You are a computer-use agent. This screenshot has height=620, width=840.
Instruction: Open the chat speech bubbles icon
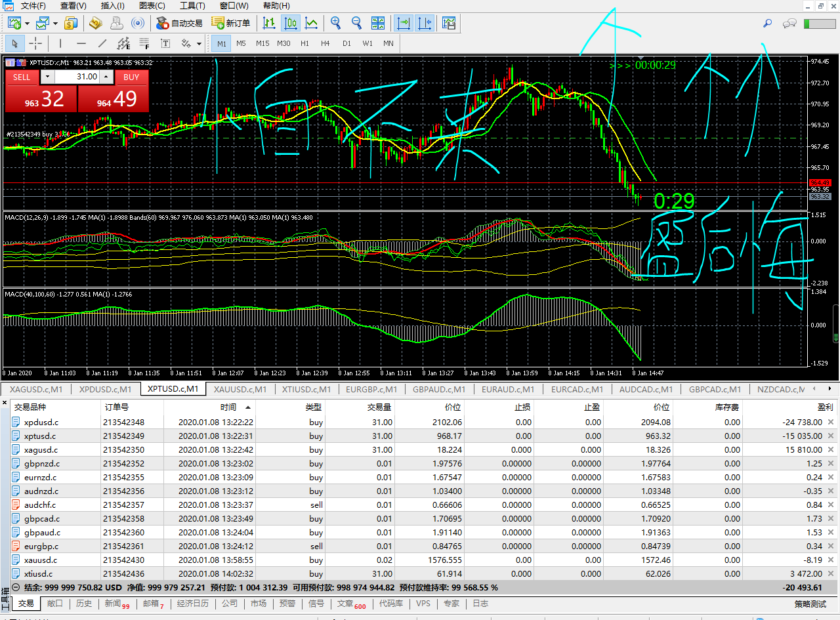789,24
